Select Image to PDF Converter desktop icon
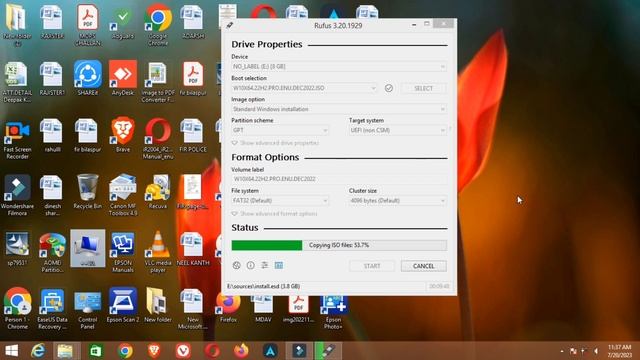 [x=158, y=82]
